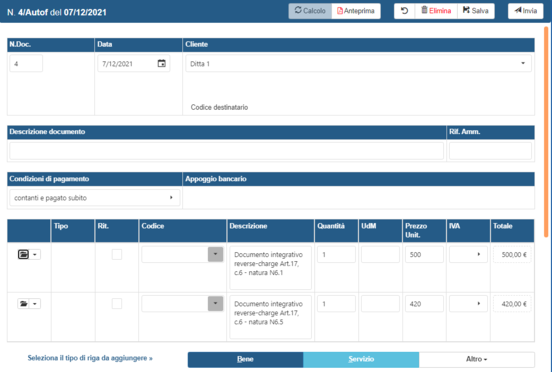Click the Prezzo Unit. field showing 500
Image resolution: width=552 pixels, height=372 pixels.
coord(424,254)
